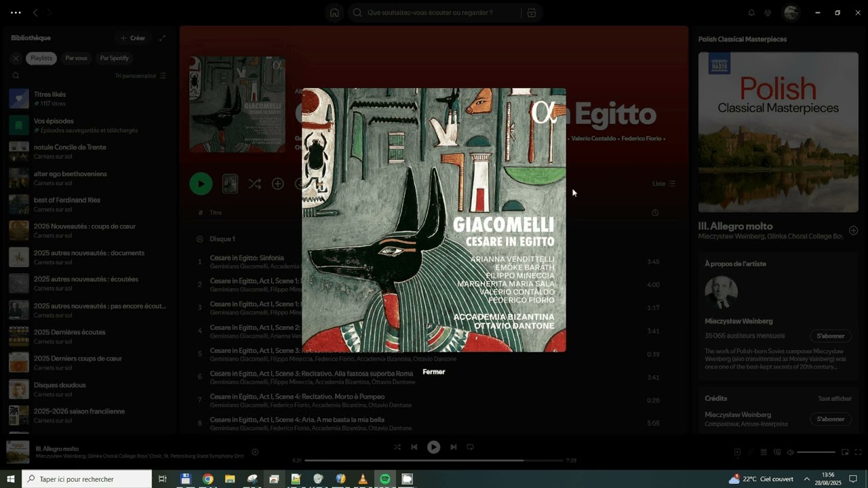Select the 'Par Spotify' filter chip
Viewport: 868px width, 488px height.
[x=114, y=58]
